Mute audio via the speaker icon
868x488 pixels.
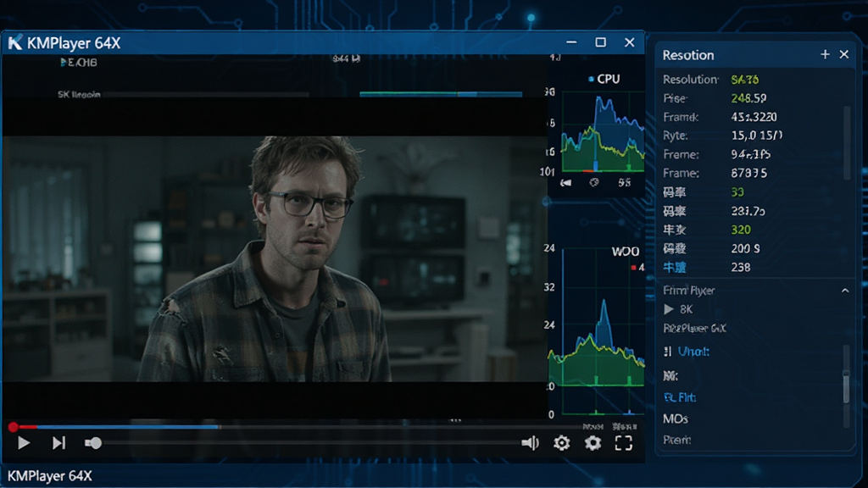(530, 442)
